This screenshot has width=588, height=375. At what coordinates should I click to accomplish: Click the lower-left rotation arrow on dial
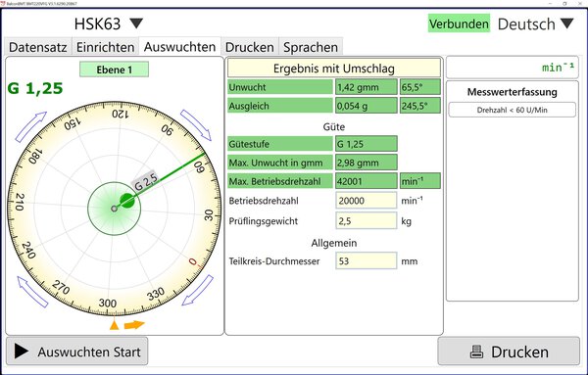33,292
